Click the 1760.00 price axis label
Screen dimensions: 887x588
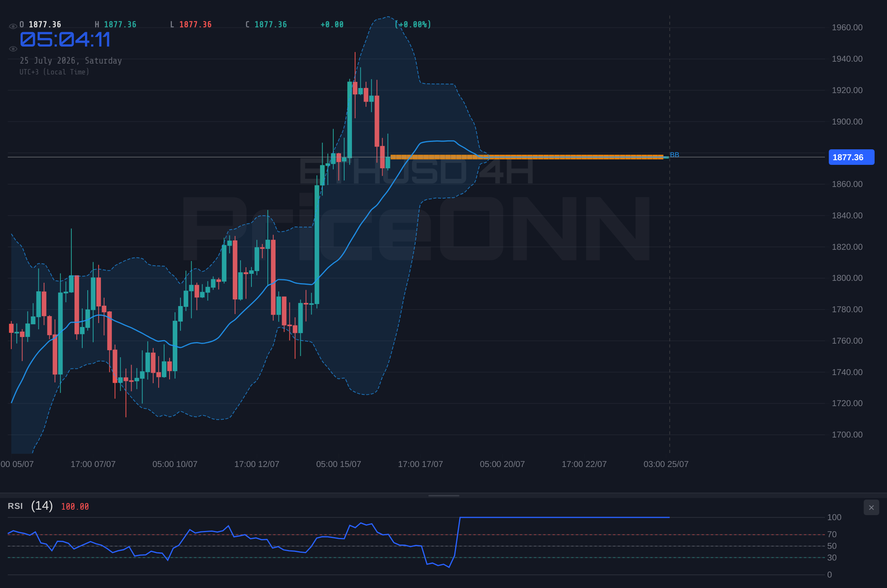click(x=847, y=341)
